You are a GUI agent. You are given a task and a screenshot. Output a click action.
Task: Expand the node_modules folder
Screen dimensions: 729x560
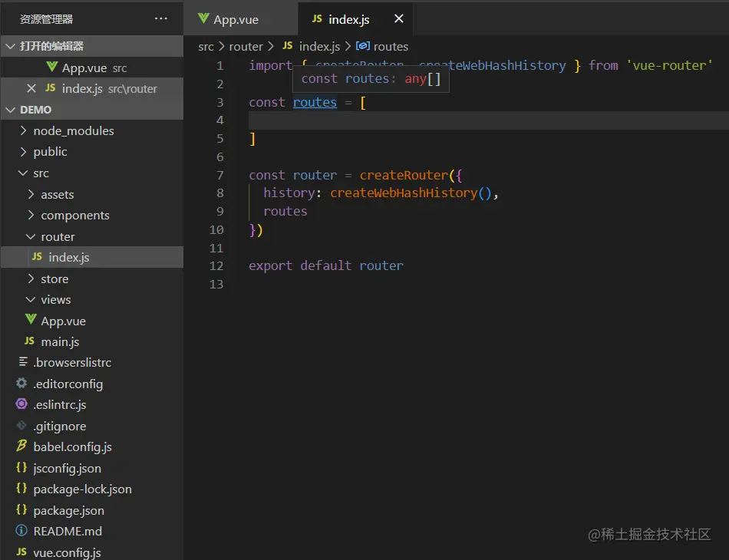91,130
